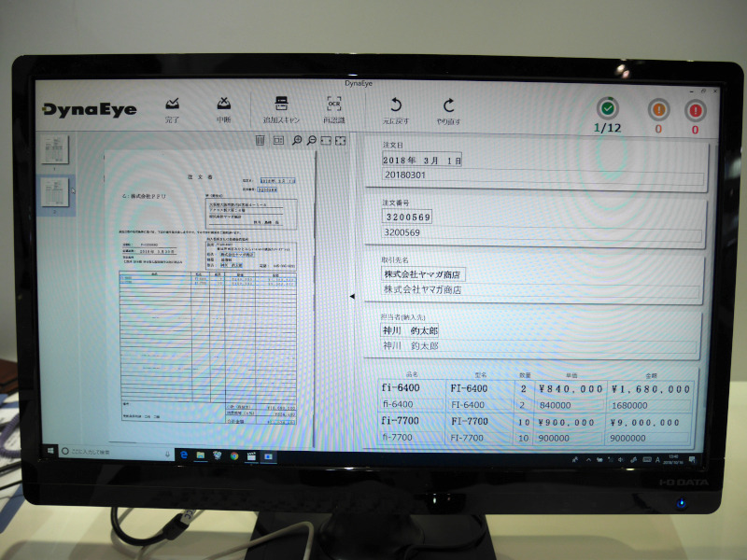Redo with the やり直す icon
The height and width of the screenshot is (560, 747).
click(448, 111)
